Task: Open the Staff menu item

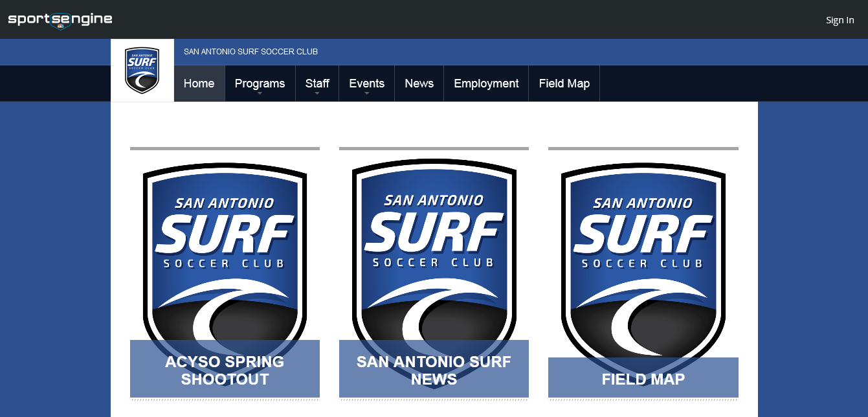Action: click(317, 84)
